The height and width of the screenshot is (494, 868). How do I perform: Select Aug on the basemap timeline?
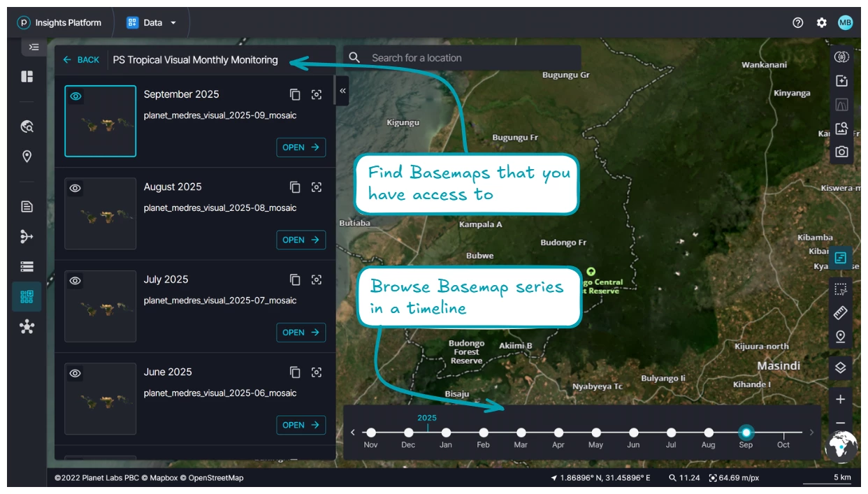[709, 433]
